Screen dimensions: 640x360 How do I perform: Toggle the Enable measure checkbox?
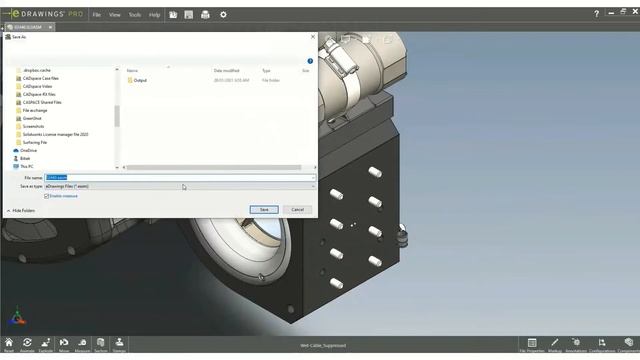click(47, 196)
